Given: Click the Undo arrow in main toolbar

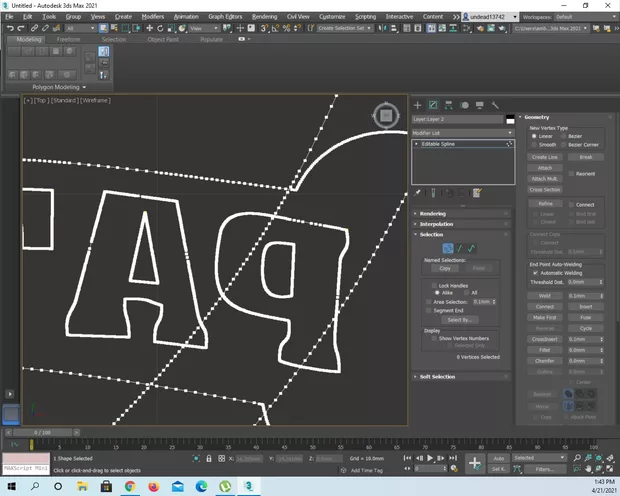Looking at the screenshot, I should tap(9, 28).
